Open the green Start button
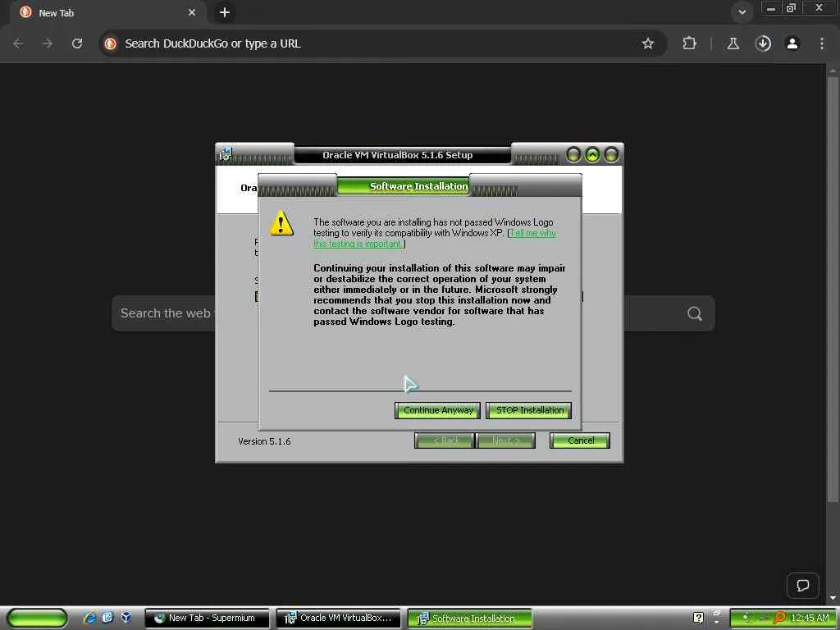 pyautogui.click(x=37, y=618)
